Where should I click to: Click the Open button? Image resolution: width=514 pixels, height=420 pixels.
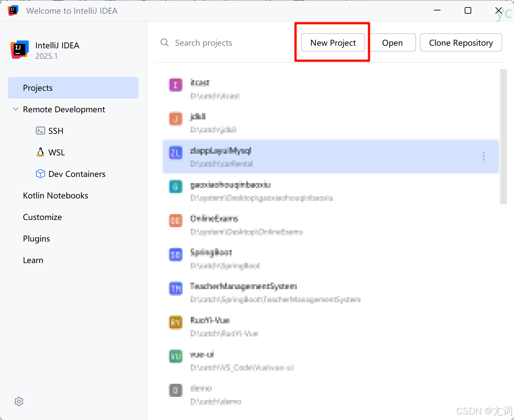tap(393, 42)
